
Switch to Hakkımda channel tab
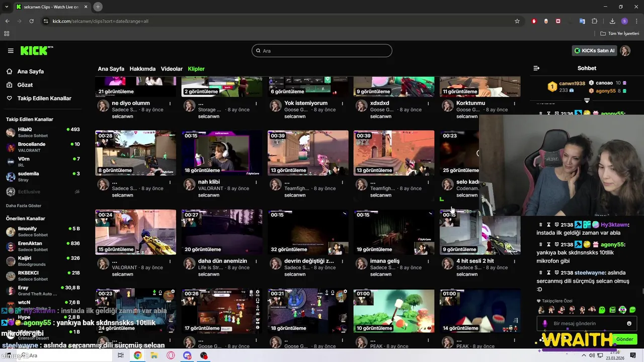142,69
